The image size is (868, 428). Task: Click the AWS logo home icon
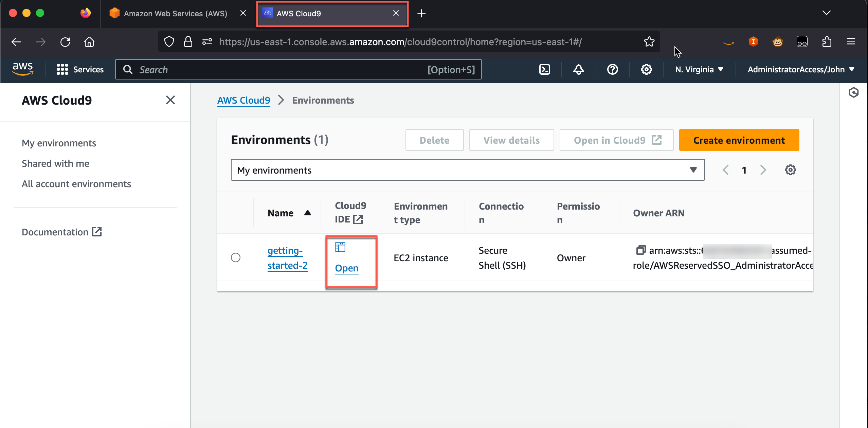pos(23,69)
